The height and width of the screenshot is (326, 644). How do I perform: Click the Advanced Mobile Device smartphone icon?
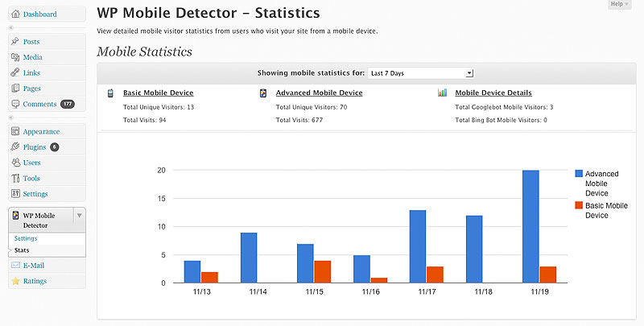point(263,93)
